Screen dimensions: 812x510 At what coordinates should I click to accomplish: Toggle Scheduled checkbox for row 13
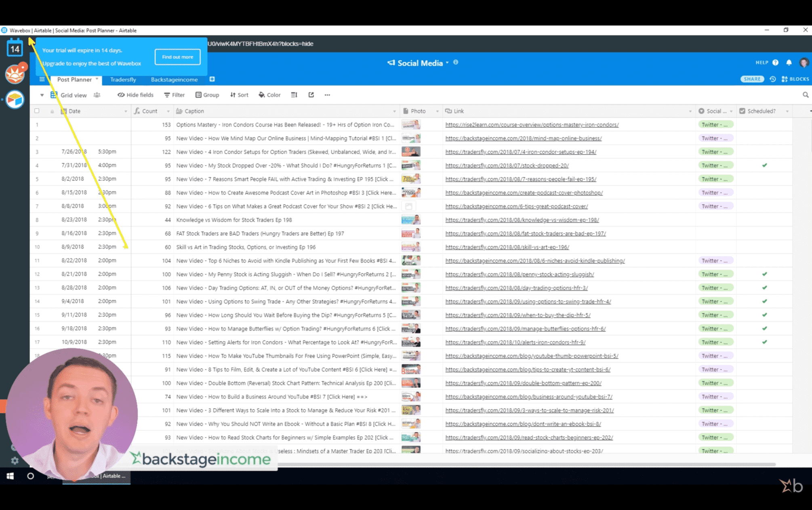coord(764,288)
